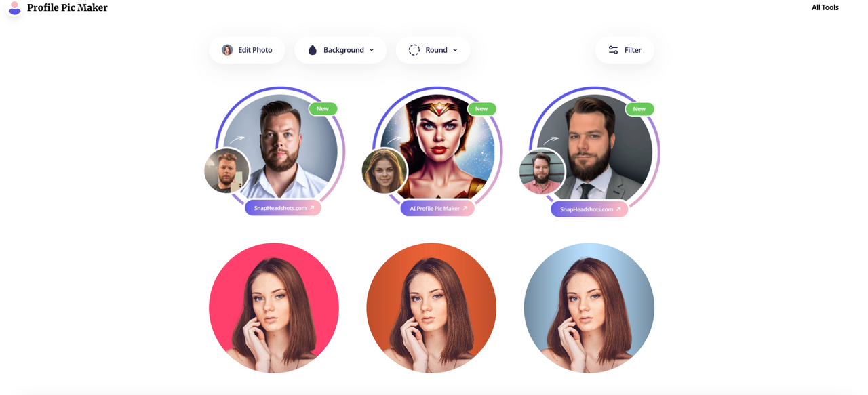Screen dimensions: 868x395
Task: Click the arrow icon on the AI Profile Pic Maker badge
Action: [465, 209]
